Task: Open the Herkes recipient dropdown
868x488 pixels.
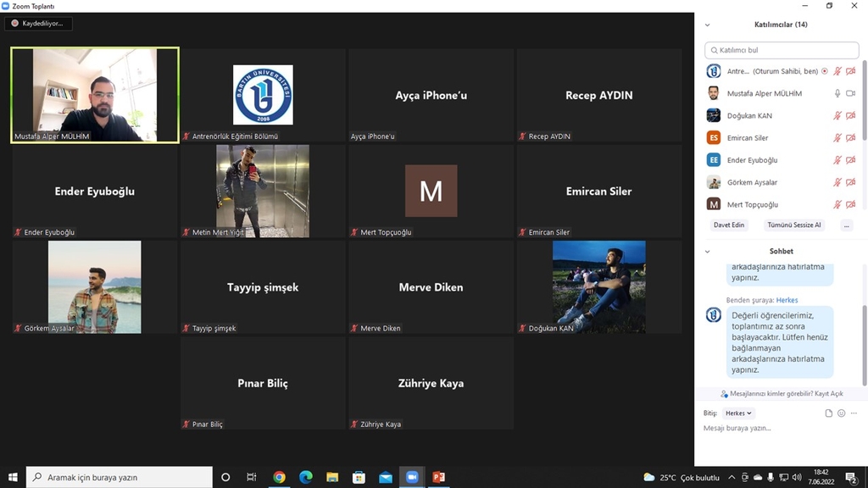Action: (x=737, y=413)
